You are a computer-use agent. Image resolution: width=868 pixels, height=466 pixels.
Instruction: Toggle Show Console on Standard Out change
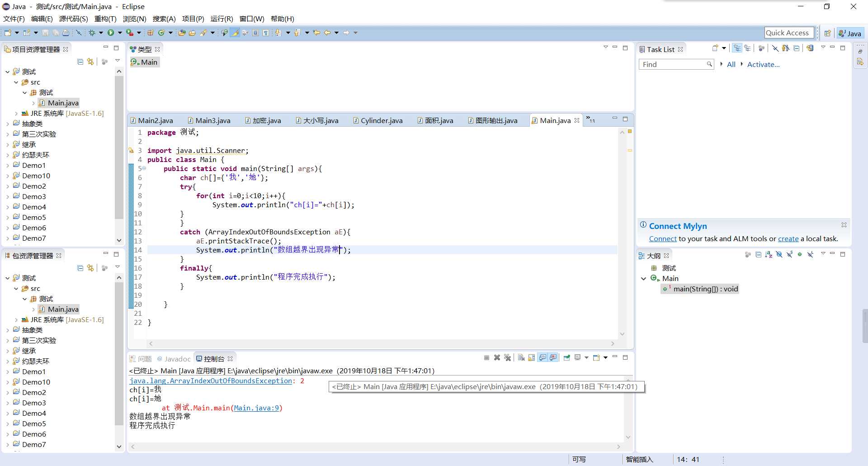pos(542,357)
